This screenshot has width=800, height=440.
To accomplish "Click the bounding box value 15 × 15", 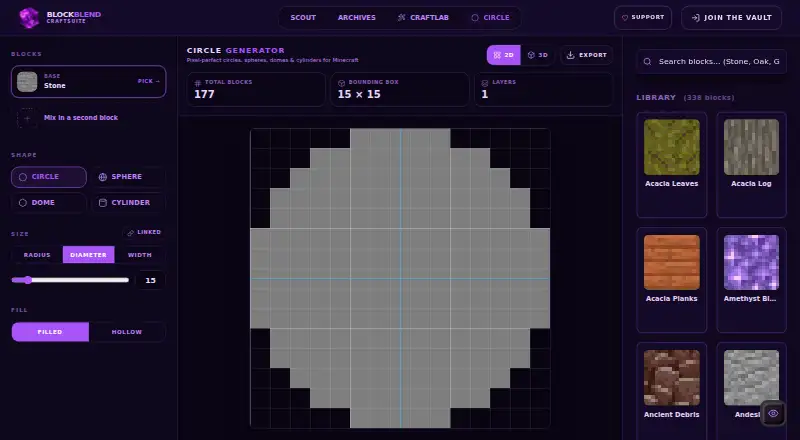I will (359, 94).
